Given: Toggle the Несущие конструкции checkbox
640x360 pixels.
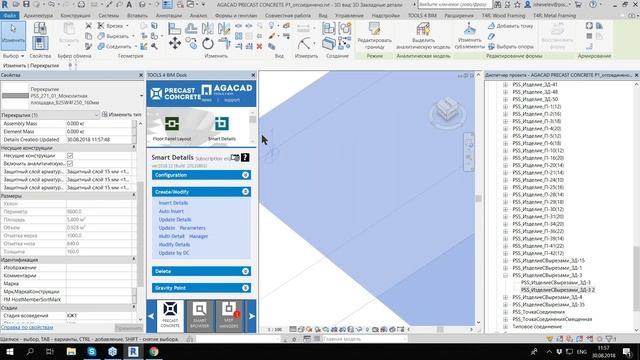Looking at the screenshot, I should pos(70,156).
